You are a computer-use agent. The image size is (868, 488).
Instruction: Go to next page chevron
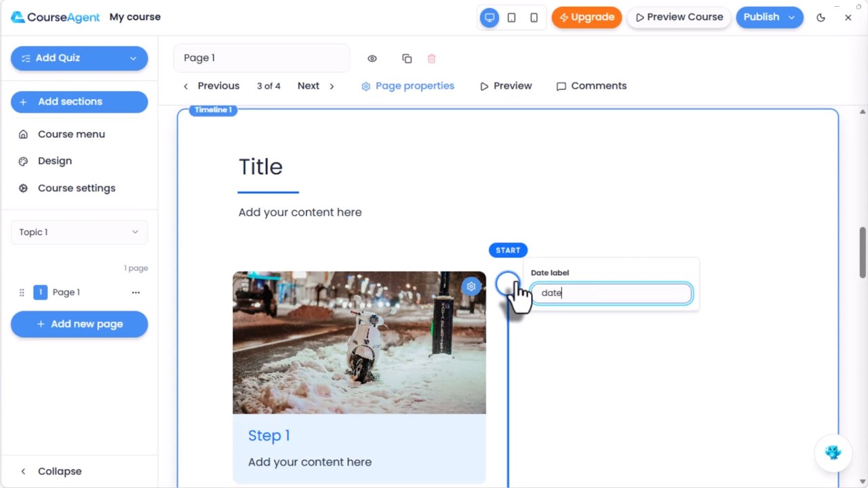(x=332, y=86)
